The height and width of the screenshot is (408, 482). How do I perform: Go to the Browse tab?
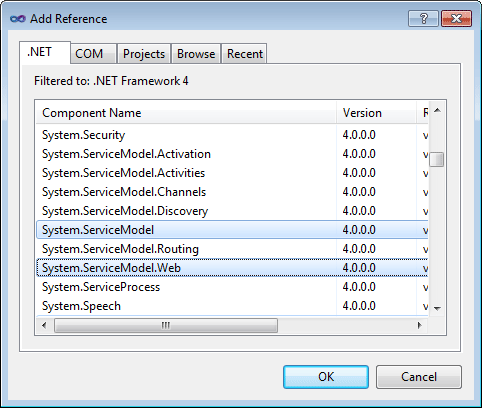coord(196,54)
